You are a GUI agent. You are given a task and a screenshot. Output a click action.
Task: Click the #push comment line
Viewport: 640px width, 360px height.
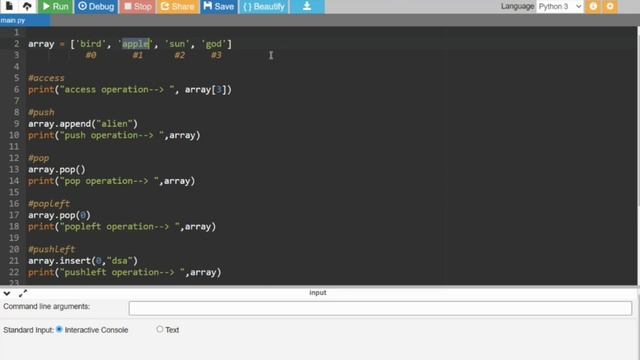point(41,112)
